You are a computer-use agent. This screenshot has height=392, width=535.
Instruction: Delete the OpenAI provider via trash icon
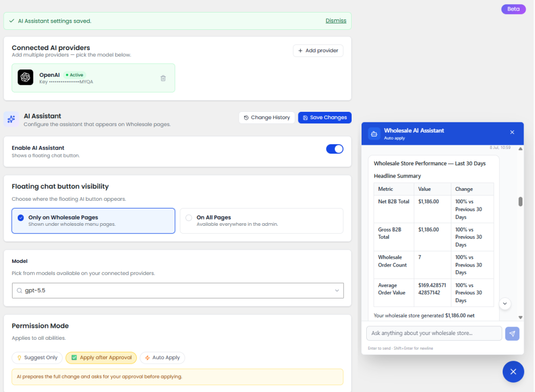[163, 78]
